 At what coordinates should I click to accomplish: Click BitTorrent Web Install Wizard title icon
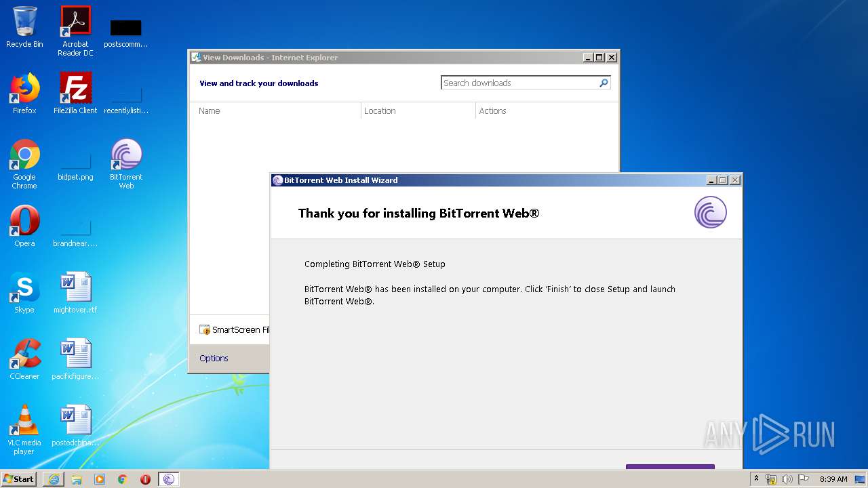[x=277, y=180]
